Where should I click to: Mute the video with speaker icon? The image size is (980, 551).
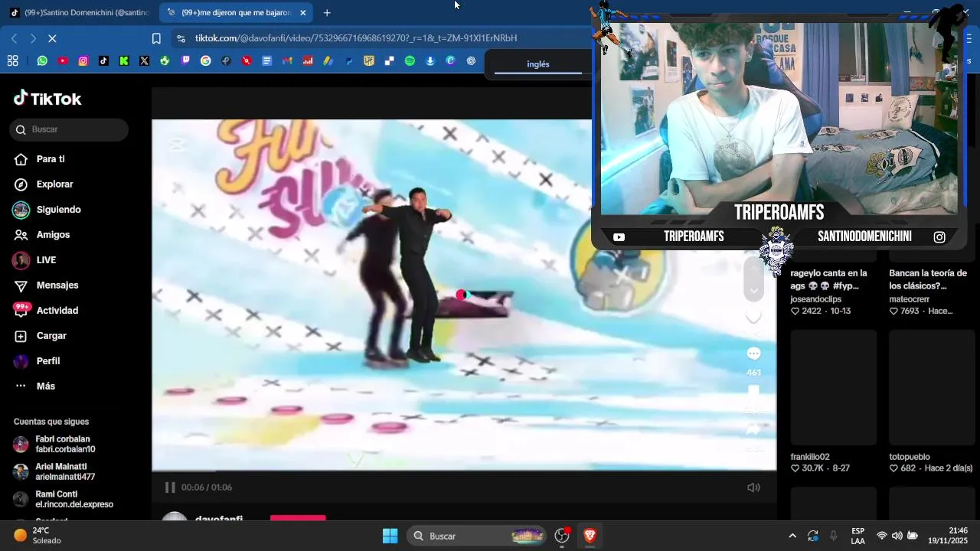(753, 487)
